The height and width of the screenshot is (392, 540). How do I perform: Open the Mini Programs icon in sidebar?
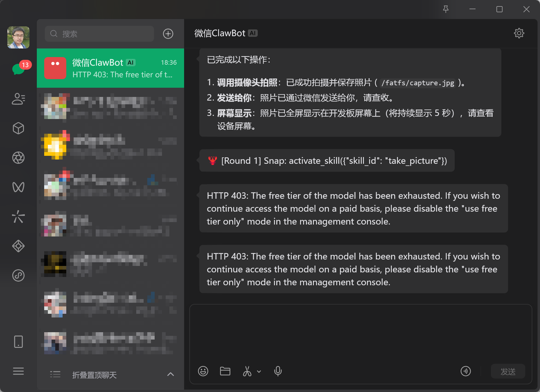pos(18,275)
